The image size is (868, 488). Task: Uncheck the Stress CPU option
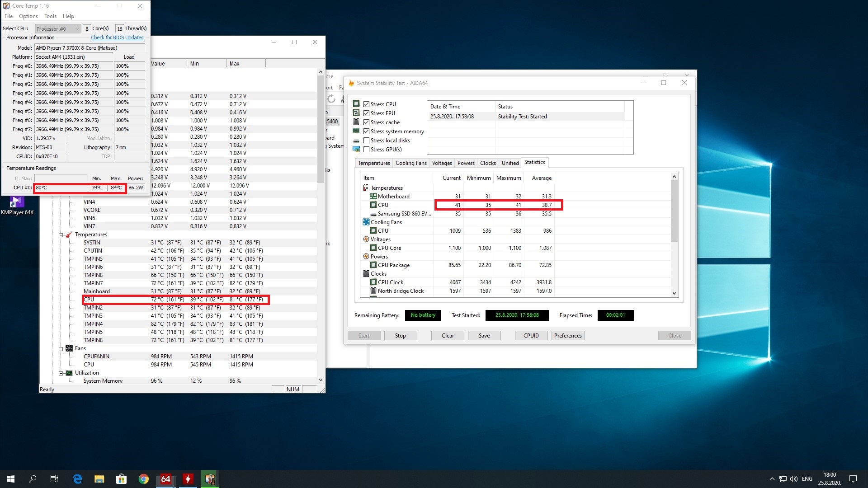367,104
